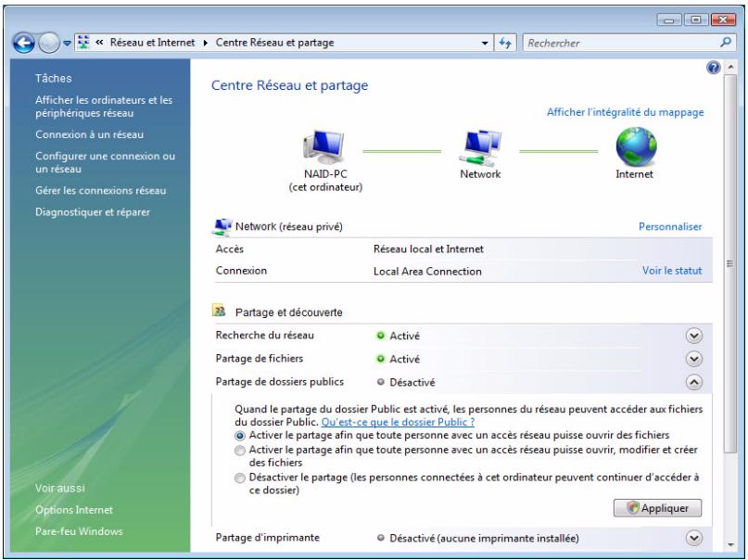Click the Appliquer button

(x=657, y=508)
